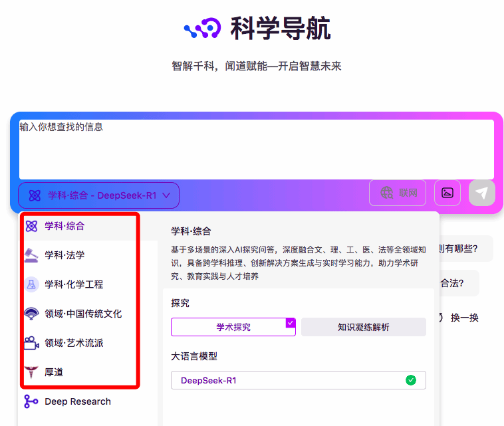Click 换一换 to refresh suggestions
The width and height of the screenshot is (504, 426).
coord(464,318)
